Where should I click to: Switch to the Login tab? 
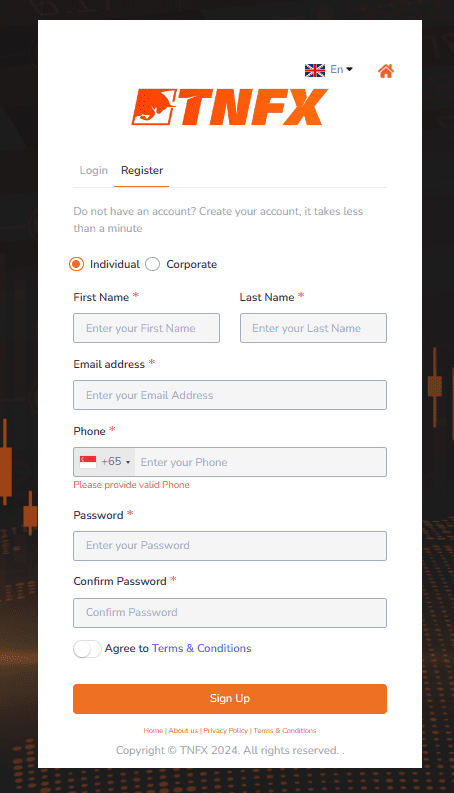click(94, 170)
